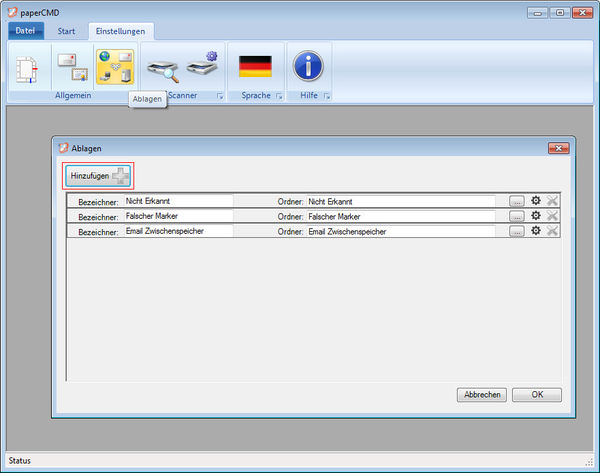This screenshot has height=473, width=600.
Task: Click the Abbrechen button
Action: [481, 395]
